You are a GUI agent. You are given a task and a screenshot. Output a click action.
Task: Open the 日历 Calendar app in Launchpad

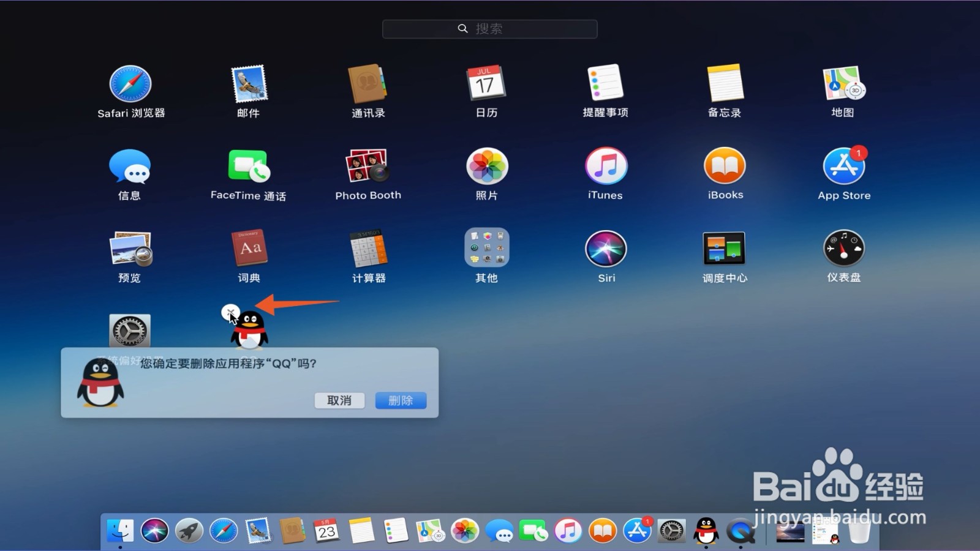coord(486,83)
